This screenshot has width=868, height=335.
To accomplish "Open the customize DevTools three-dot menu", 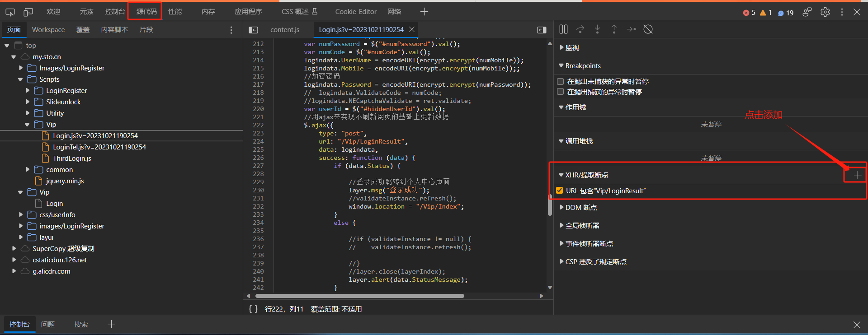I will click(x=842, y=12).
